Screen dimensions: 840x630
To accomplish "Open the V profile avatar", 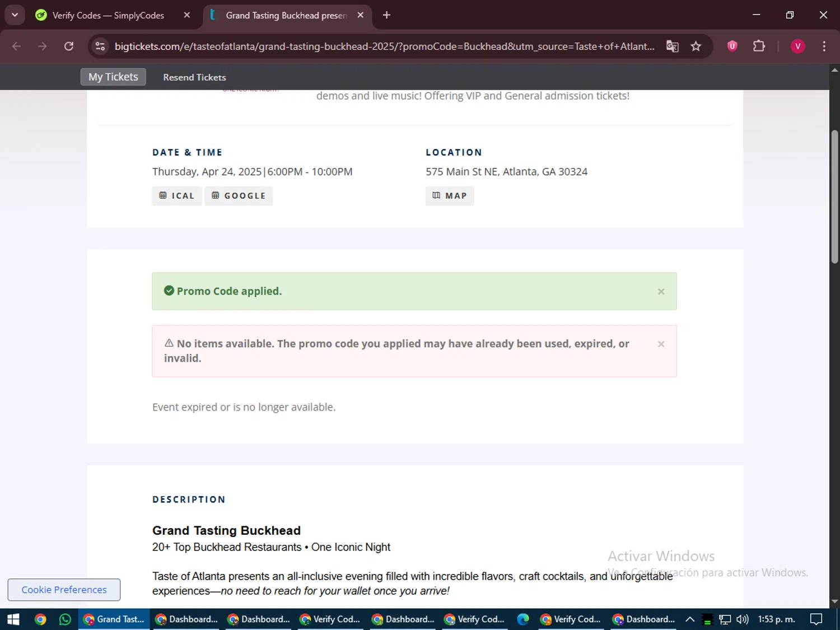I will pos(797,46).
